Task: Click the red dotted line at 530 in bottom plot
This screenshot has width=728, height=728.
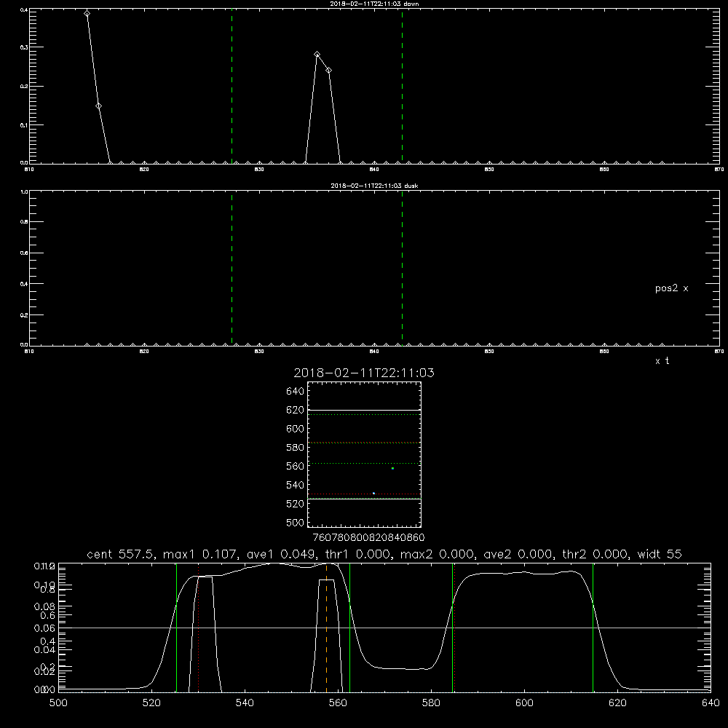Action: [199, 627]
